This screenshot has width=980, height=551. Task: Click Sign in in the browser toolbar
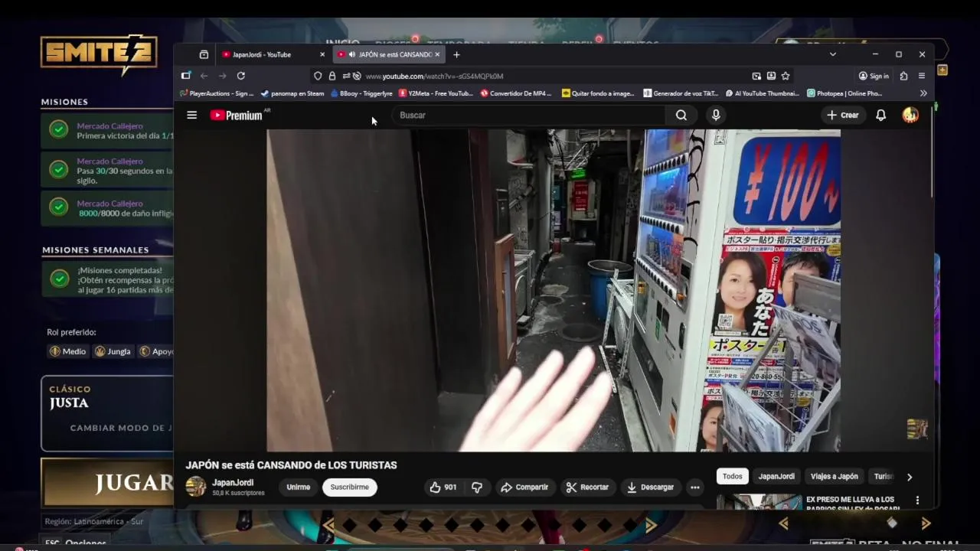click(x=874, y=76)
